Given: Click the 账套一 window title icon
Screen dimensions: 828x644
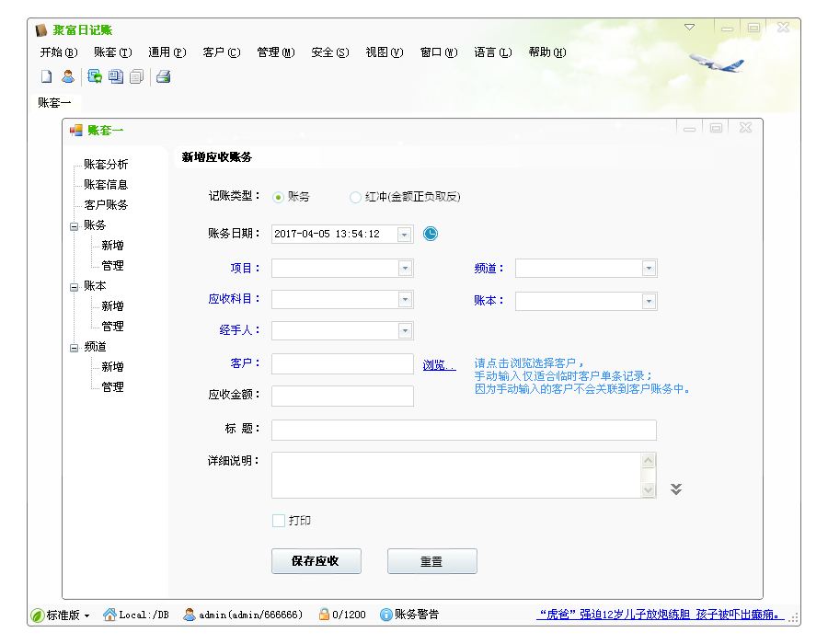Looking at the screenshot, I should coord(76,130).
